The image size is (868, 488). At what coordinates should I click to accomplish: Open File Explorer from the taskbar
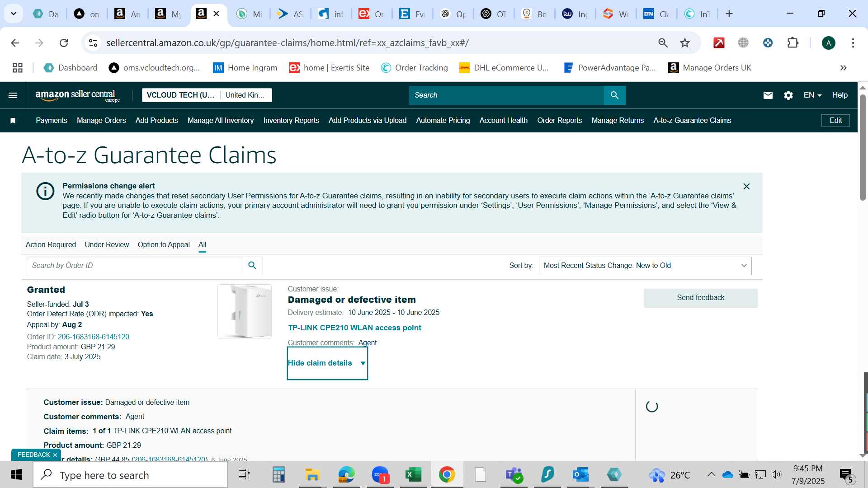[x=312, y=475]
